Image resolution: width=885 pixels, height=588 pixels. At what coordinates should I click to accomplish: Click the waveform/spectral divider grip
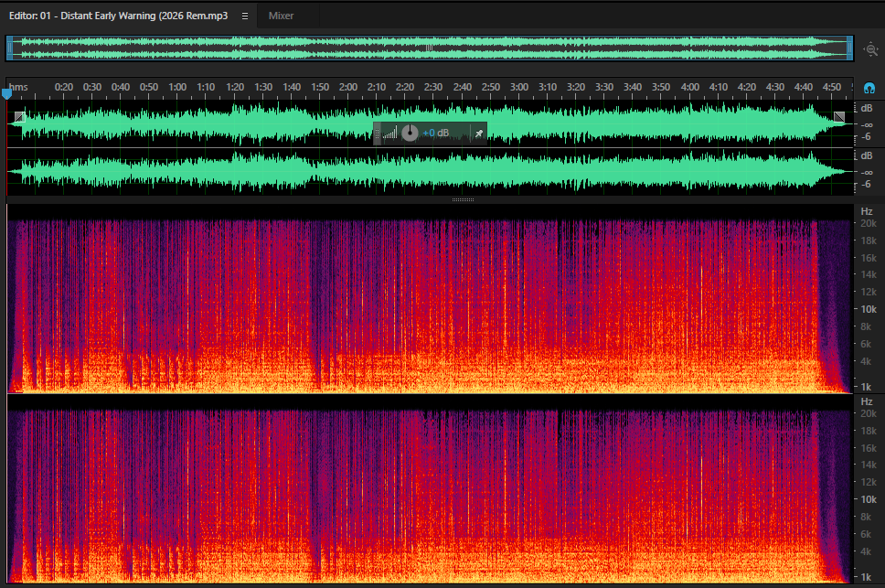(463, 199)
